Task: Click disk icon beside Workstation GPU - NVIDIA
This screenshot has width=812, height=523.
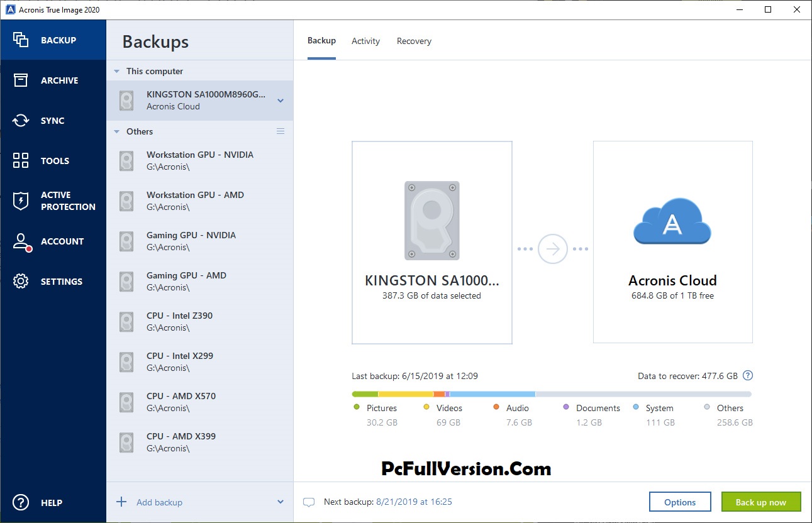Action: tap(126, 161)
